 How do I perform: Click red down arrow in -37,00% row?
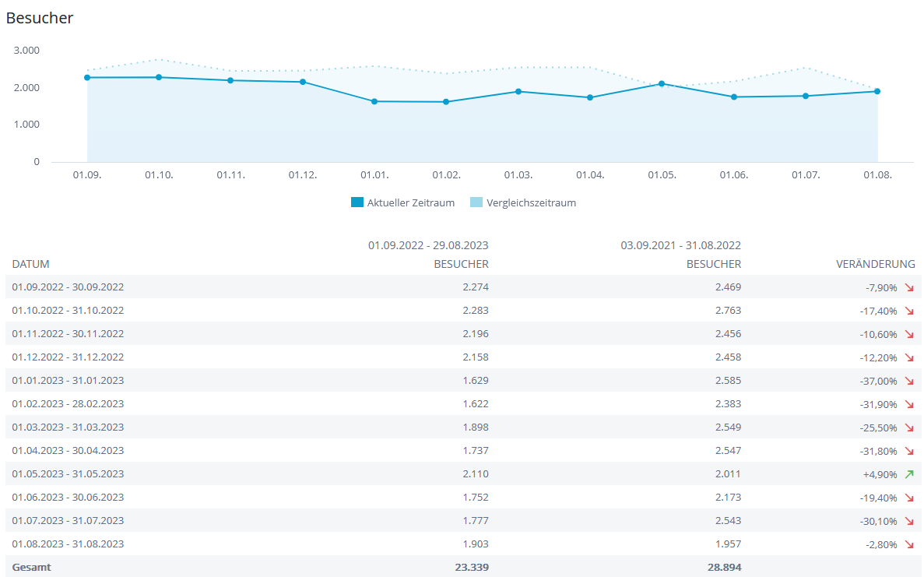(x=908, y=381)
